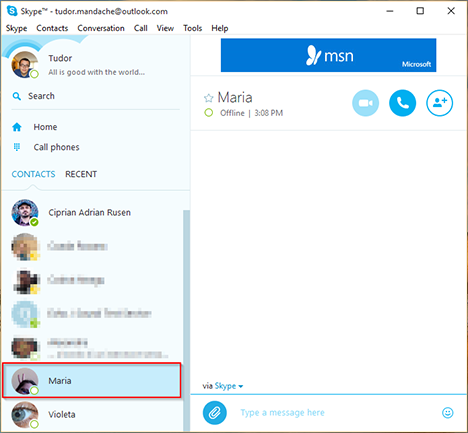Click Violeta's avatar picture
The height and width of the screenshot is (433, 468).
25,415
